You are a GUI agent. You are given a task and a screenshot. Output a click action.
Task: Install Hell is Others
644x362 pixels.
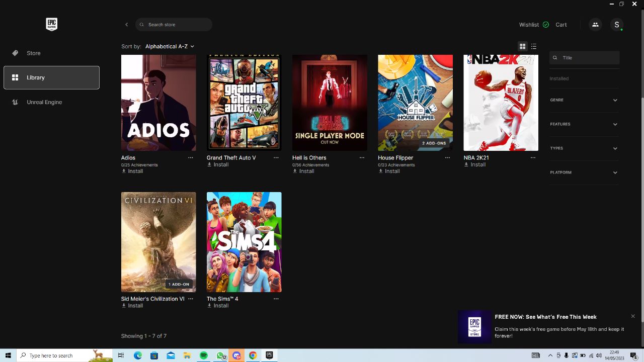(303, 171)
